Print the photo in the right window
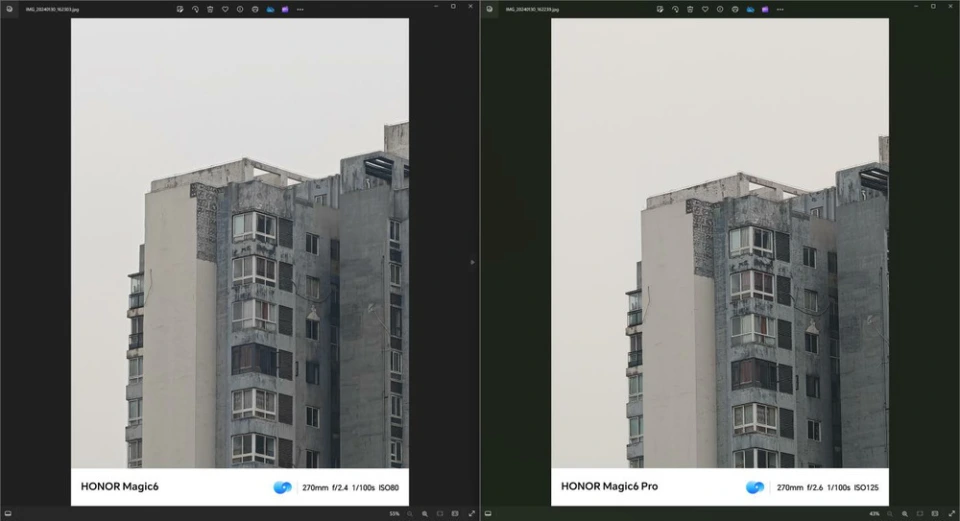The height and width of the screenshot is (521, 960). [735, 9]
